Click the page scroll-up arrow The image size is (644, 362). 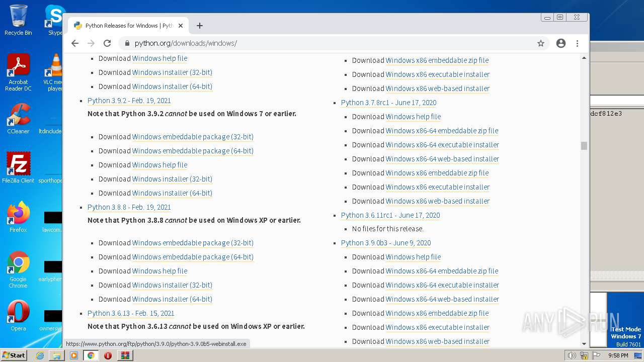pyautogui.click(x=584, y=58)
